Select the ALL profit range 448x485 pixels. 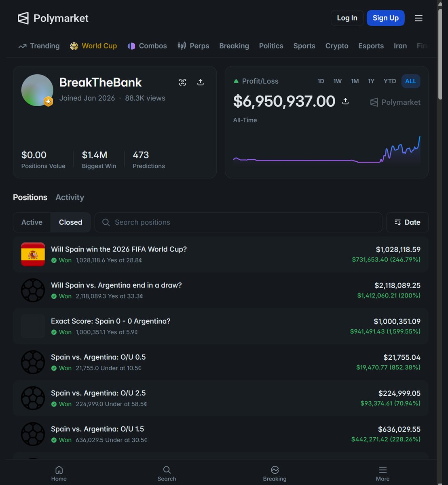[x=411, y=81]
